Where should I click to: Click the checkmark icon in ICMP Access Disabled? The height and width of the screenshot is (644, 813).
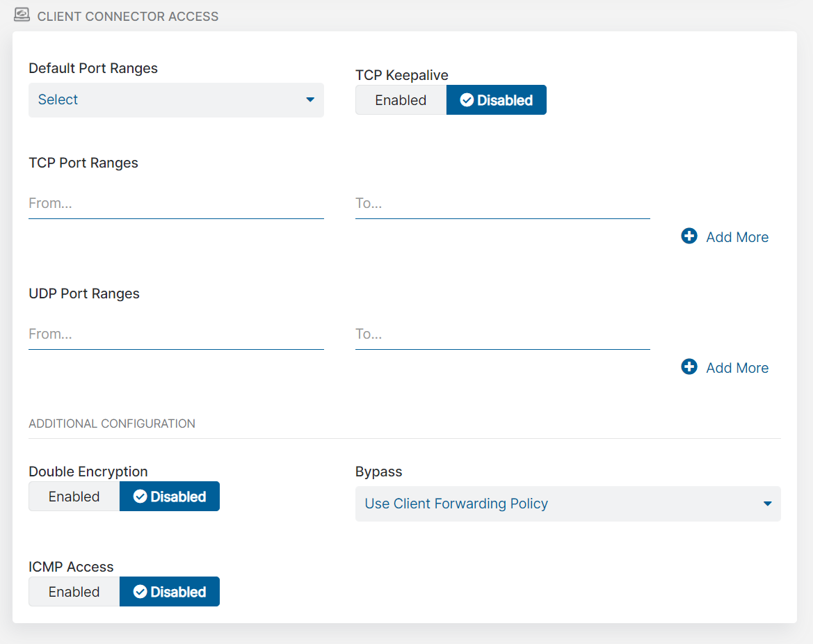(140, 592)
